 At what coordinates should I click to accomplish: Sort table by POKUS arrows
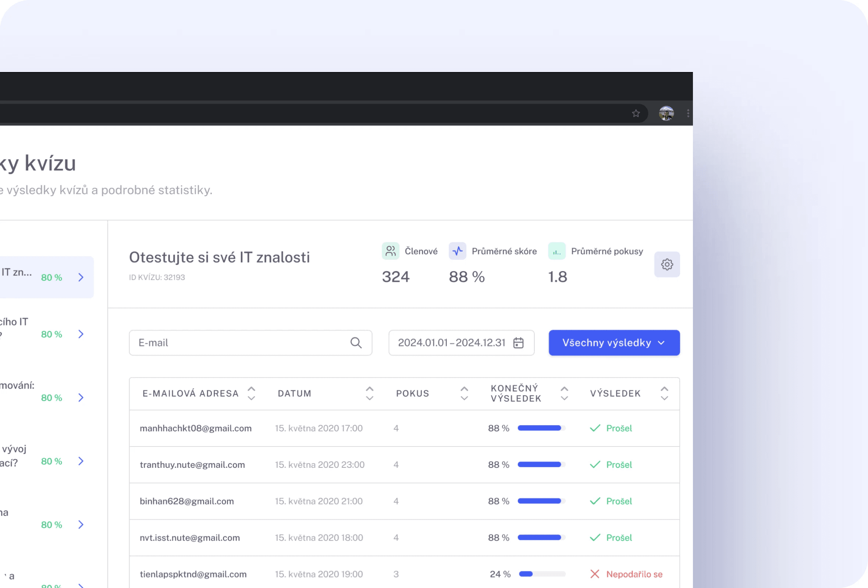[464, 393]
